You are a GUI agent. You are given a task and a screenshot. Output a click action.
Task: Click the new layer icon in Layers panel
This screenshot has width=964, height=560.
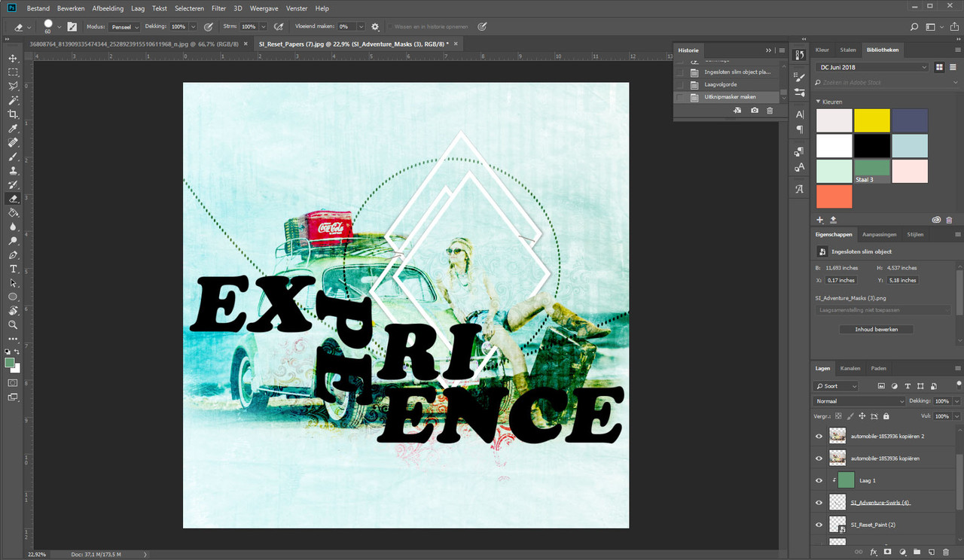[x=931, y=552]
